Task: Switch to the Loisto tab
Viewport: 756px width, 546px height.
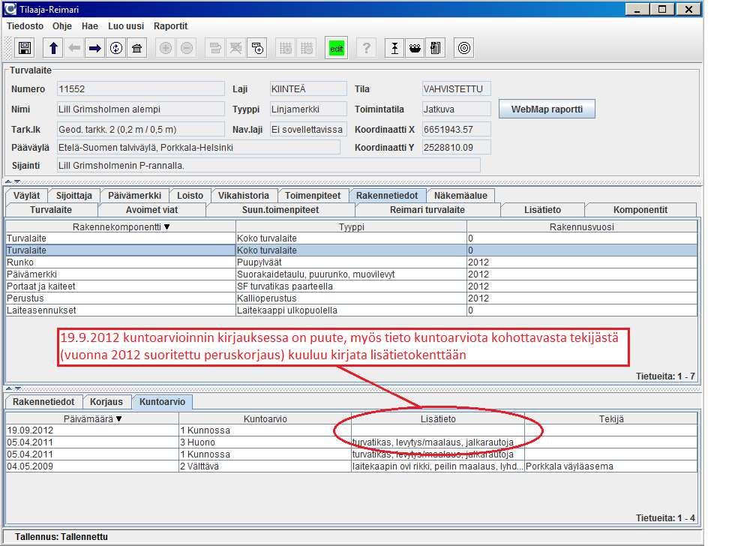Action: tap(190, 195)
